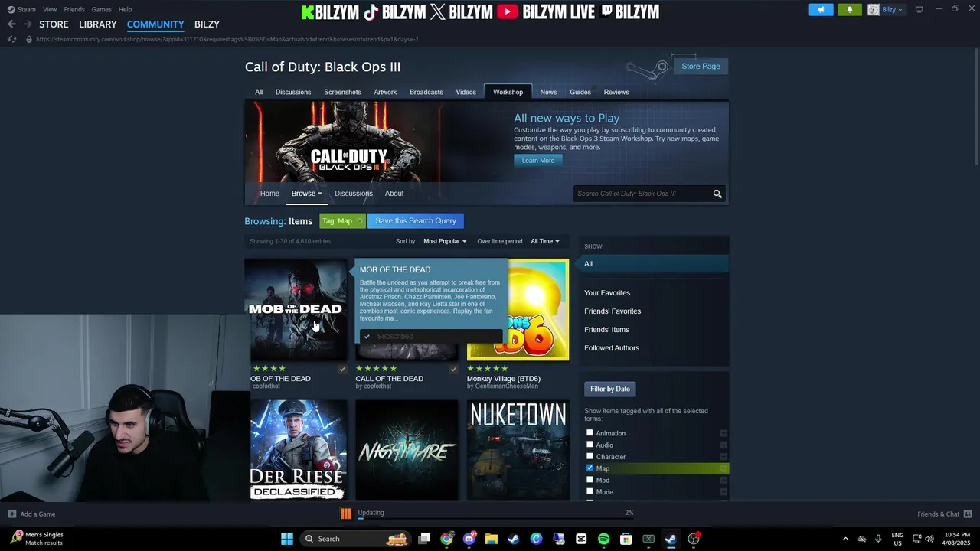Open Discord from taskbar
The width and height of the screenshot is (980, 551).
[469, 539]
